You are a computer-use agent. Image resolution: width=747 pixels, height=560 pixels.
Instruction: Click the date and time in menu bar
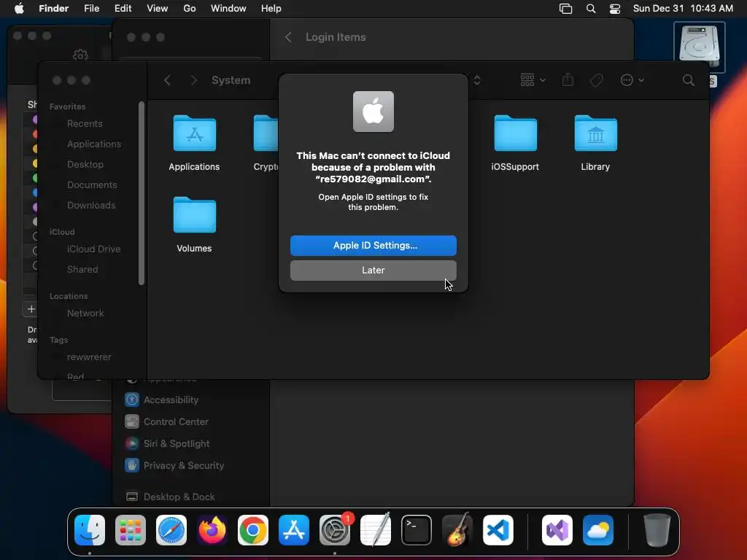tap(683, 9)
